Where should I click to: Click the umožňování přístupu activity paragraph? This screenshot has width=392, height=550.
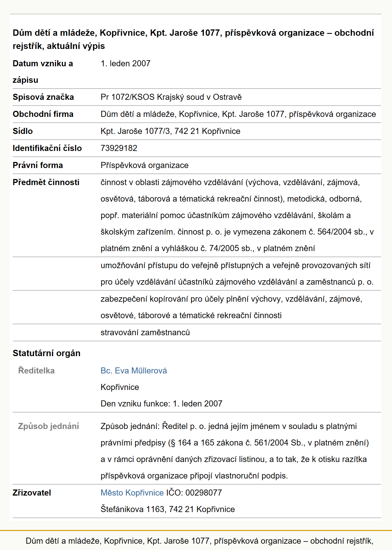(237, 274)
